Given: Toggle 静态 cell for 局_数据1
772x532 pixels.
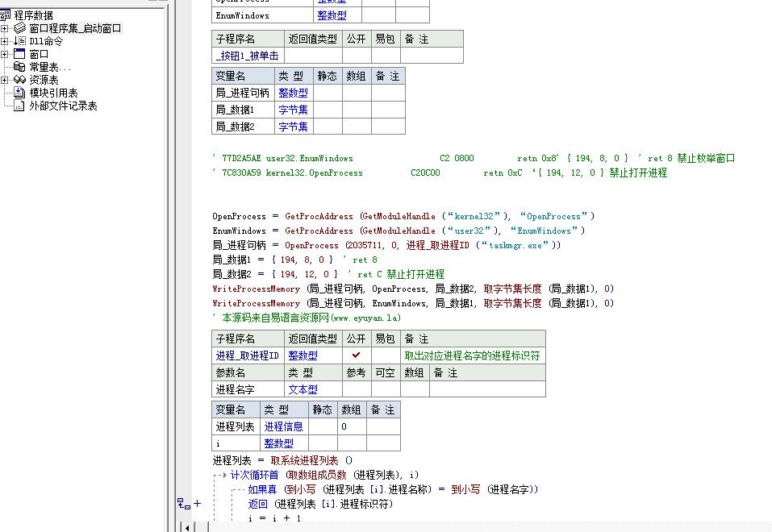Looking at the screenshot, I should 328,110.
